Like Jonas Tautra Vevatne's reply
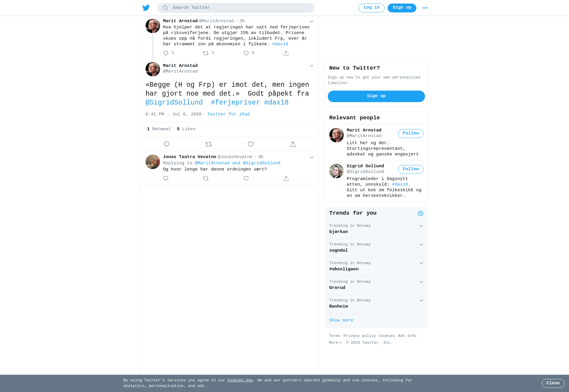Viewport: 569px width, 392px height. (x=246, y=178)
